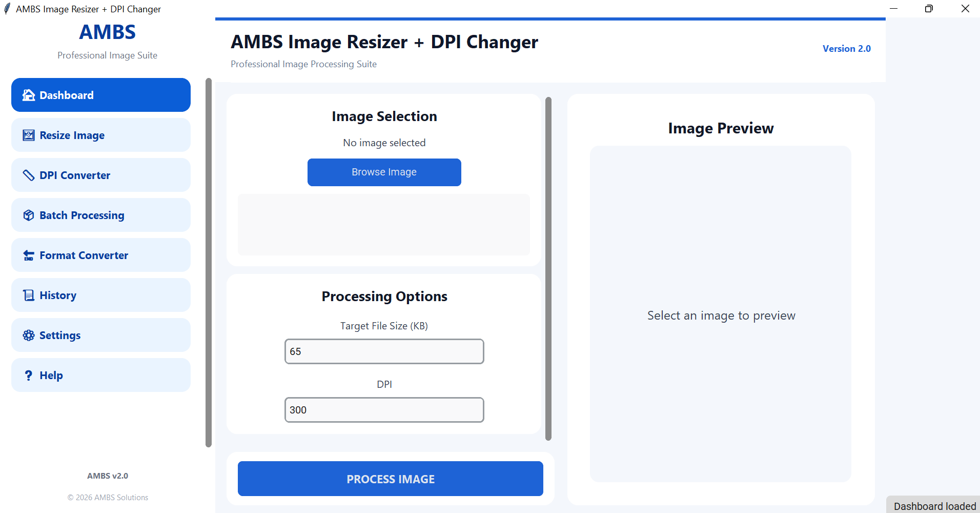
Task: Close the AMBS application window
Action: 965,9
